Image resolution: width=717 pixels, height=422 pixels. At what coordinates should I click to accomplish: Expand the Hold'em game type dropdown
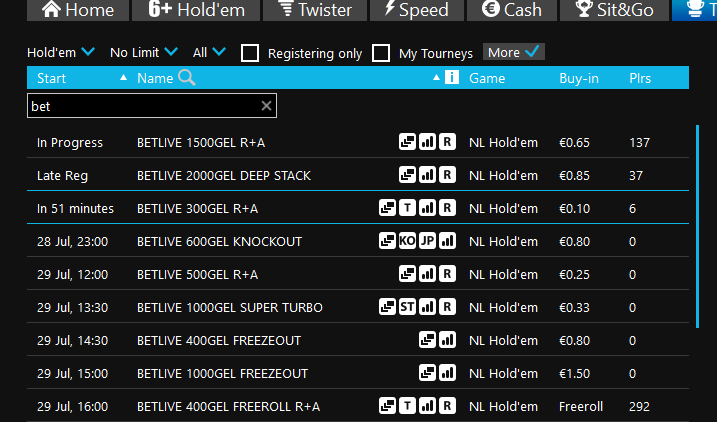[61, 53]
